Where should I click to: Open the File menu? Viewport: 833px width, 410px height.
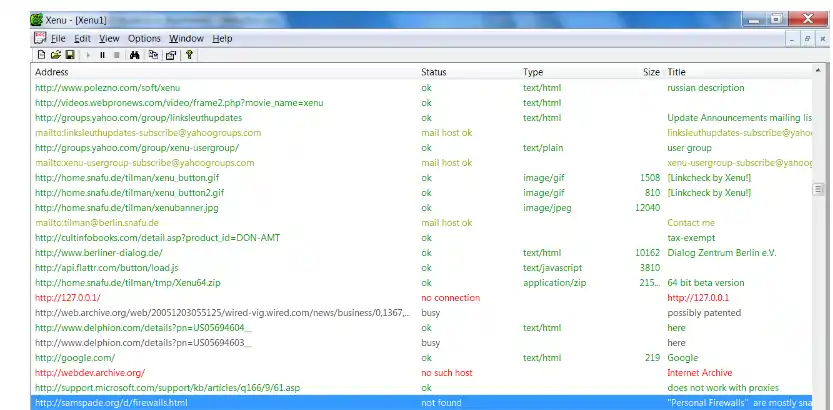(58, 38)
